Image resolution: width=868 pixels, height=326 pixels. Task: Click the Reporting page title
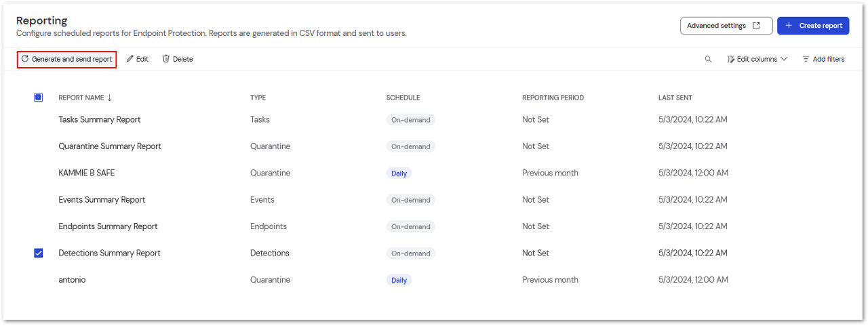point(42,20)
